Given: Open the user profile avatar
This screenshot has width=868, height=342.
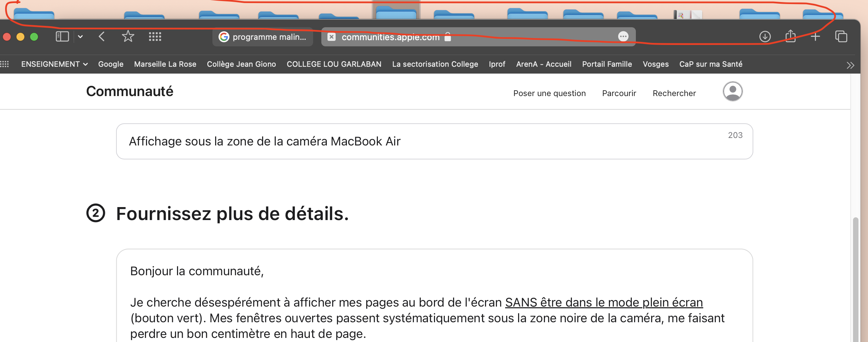Looking at the screenshot, I should pos(733,91).
